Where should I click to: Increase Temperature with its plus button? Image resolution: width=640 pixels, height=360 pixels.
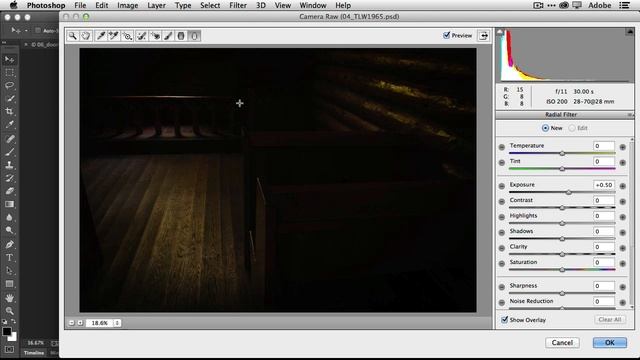[622, 147]
